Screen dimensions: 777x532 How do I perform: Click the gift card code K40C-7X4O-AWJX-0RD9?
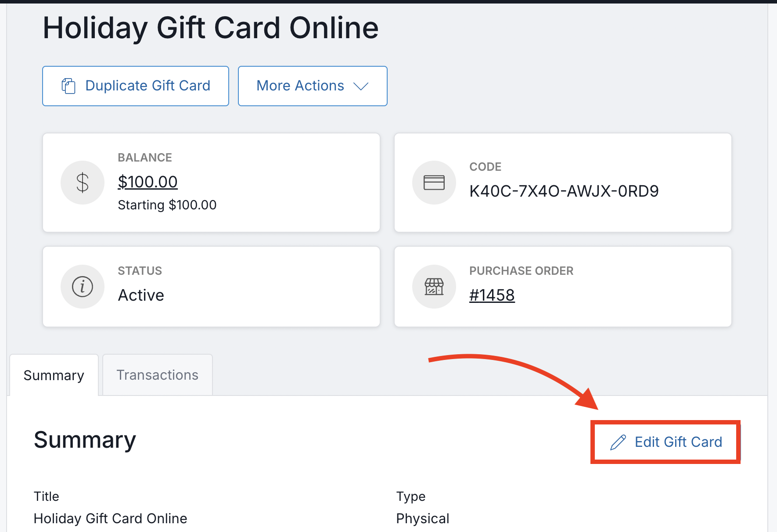564,191
